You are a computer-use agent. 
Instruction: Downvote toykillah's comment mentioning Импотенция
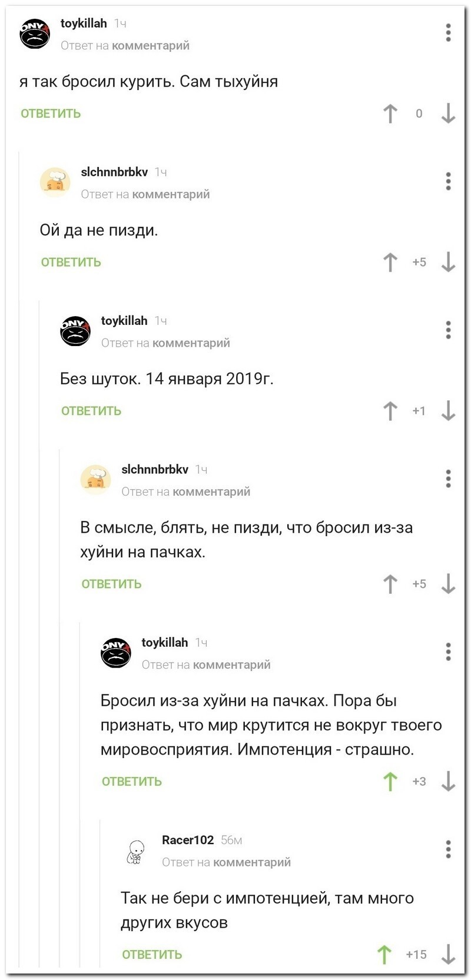[450, 781]
